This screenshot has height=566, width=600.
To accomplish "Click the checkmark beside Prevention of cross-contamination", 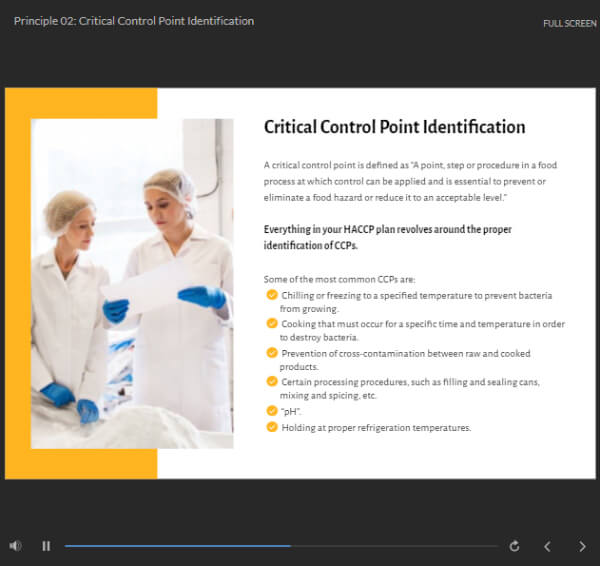I will (x=272, y=353).
